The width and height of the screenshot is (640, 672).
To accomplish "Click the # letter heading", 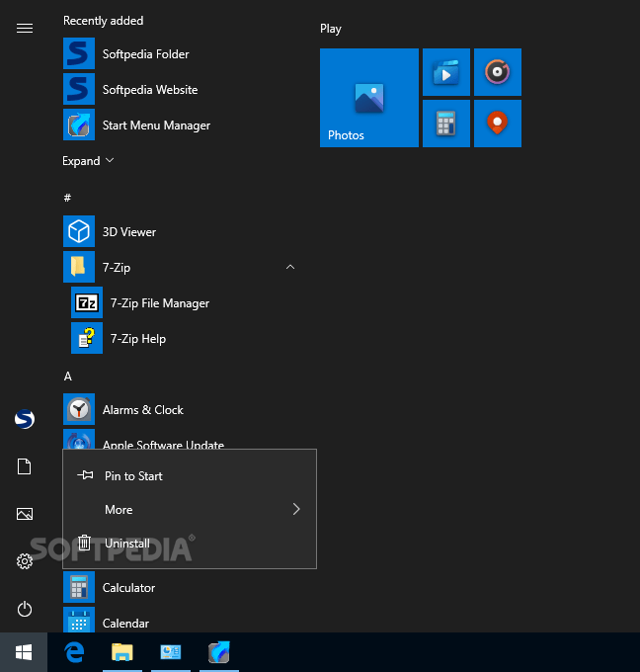I will click(x=67, y=198).
